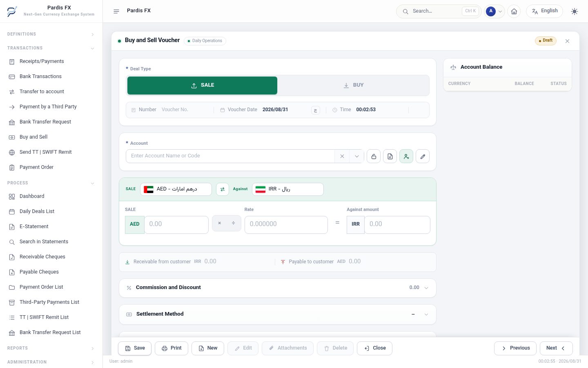
Task: Choose the divide operator
Action: 234,223
